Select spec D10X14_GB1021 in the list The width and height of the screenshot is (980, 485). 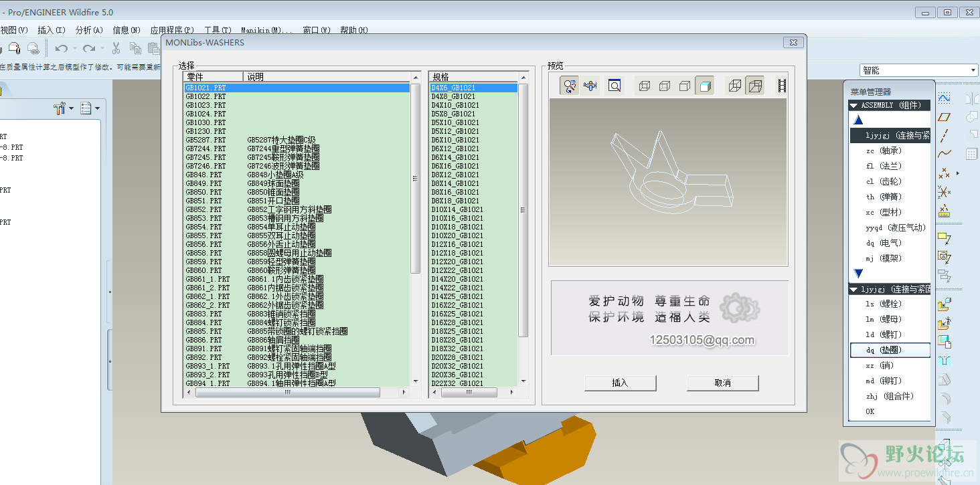click(473, 209)
